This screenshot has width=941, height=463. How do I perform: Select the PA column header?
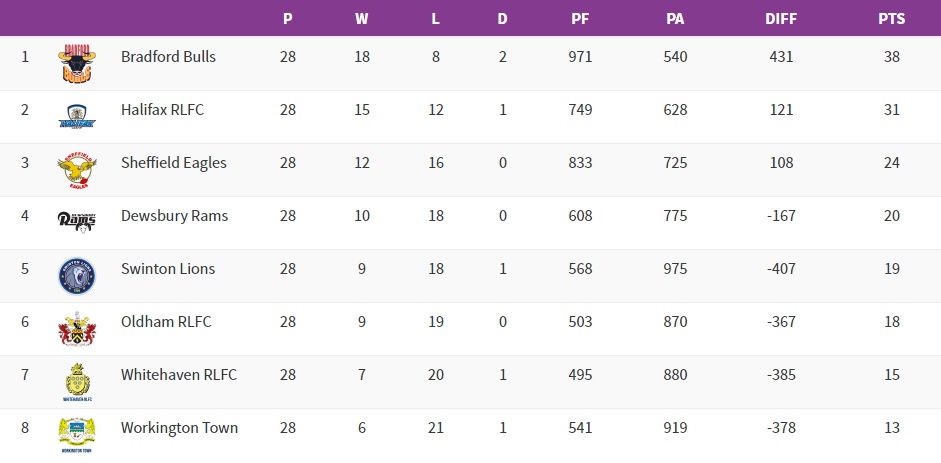675,18
